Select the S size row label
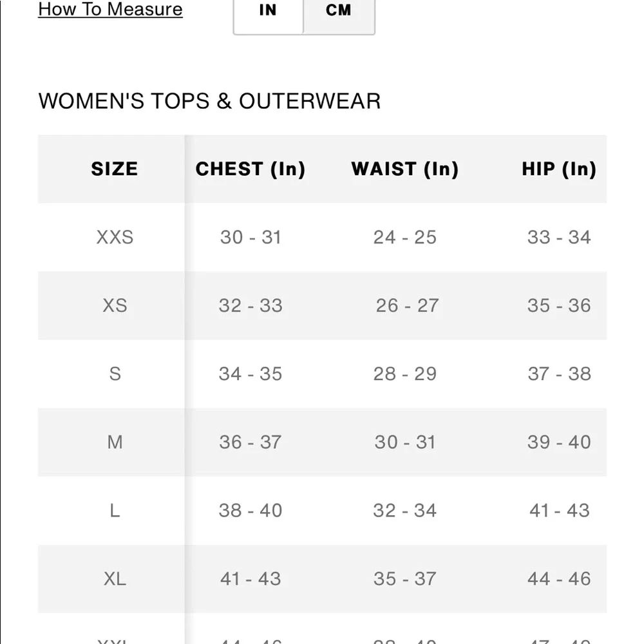644x644 pixels. click(115, 374)
